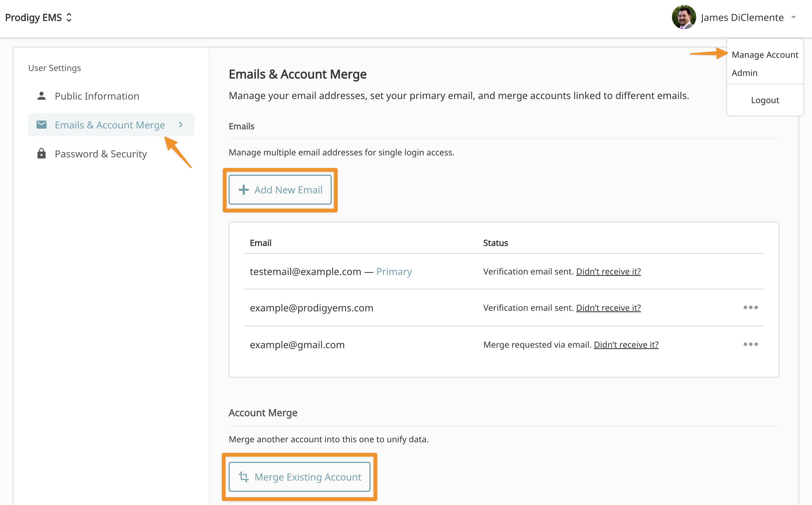The image size is (812, 505).
Task: Open the Public Information settings section
Action: [x=97, y=96]
